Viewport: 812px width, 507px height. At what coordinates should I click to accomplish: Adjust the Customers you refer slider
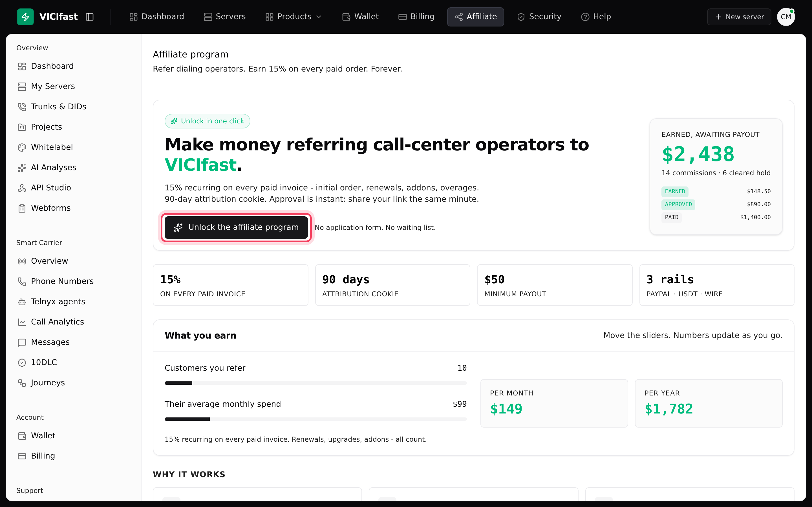[315, 383]
